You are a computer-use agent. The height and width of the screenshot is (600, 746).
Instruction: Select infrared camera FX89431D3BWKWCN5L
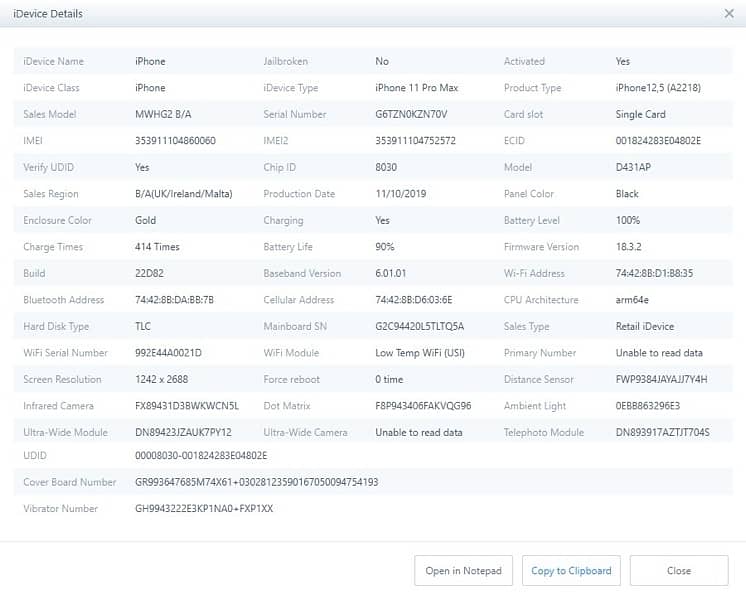coord(186,406)
